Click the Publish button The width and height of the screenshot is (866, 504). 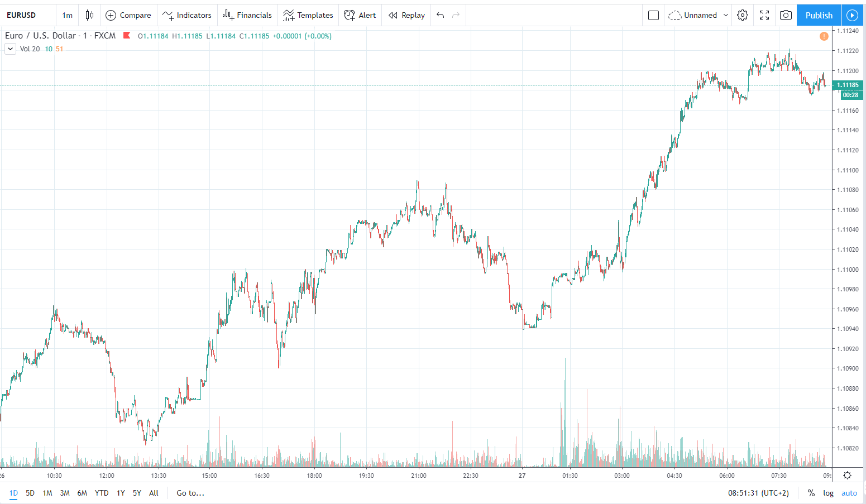coord(819,15)
